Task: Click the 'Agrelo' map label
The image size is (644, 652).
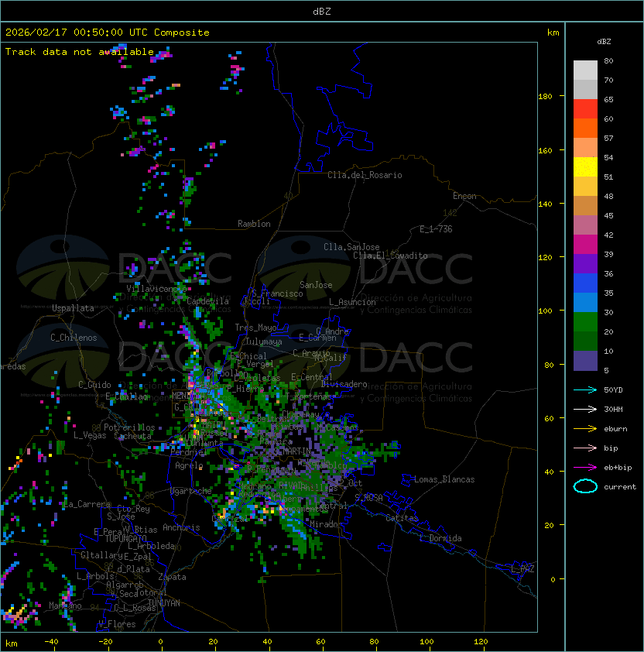Action: point(189,465)
